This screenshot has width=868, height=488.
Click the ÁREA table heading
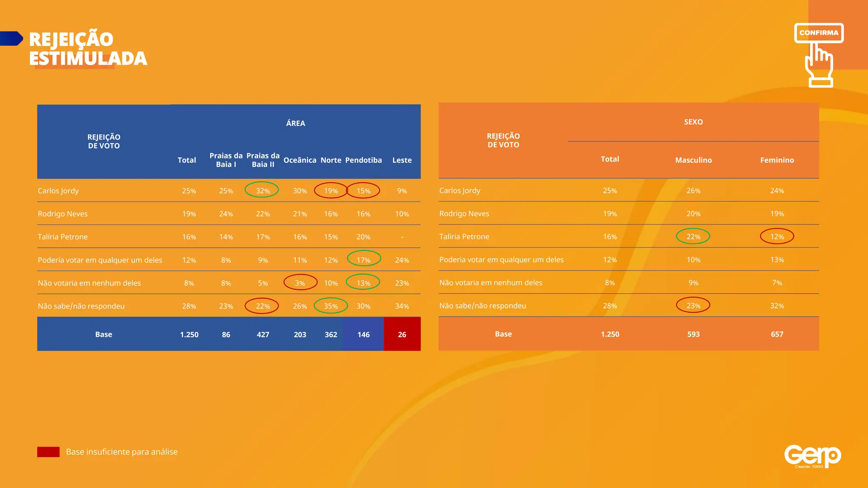295,123
